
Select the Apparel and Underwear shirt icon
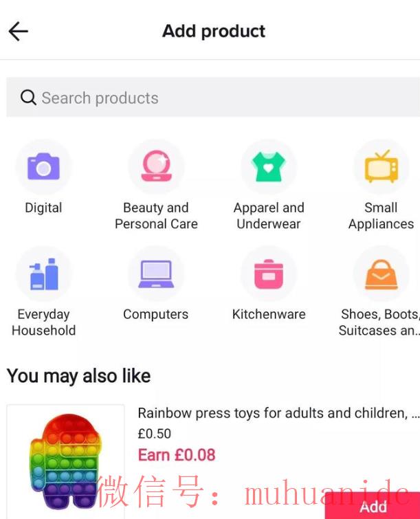click(x=268, y=167)
